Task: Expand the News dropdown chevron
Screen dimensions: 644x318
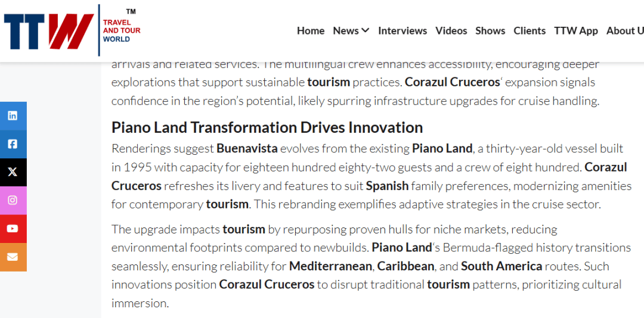Action: pyautogui.click(x=365, y=30)
